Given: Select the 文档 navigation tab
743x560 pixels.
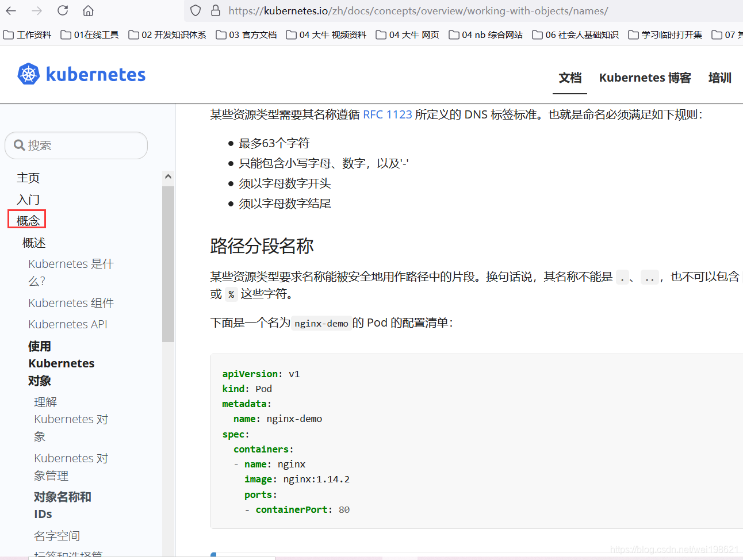Looking at the screenshot, I should [570, 78].
